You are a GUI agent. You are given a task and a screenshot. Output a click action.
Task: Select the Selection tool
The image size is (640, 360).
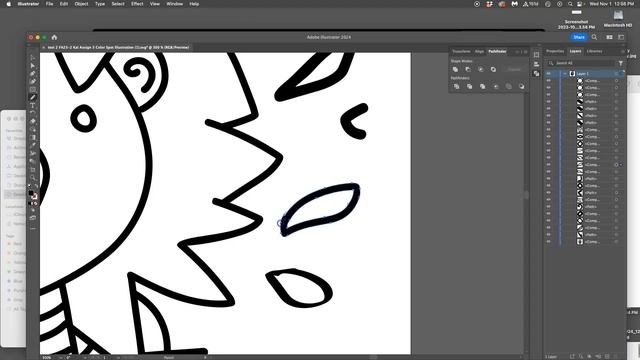click(x=33, y=58)
